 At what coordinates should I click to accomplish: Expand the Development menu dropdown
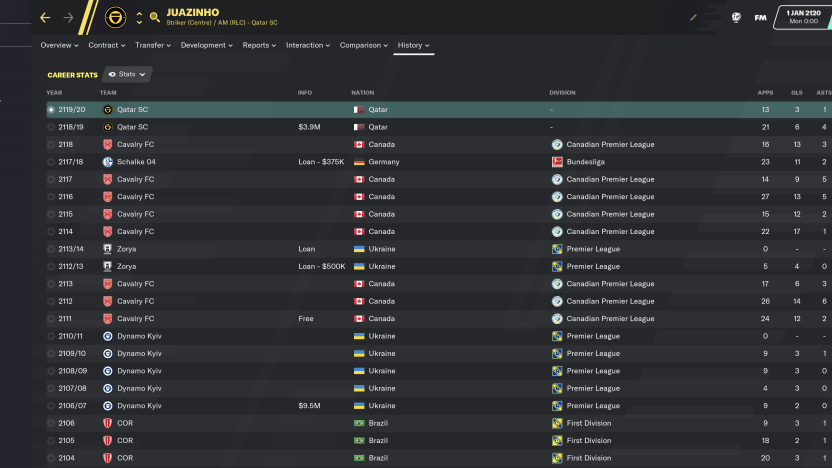(207, 45)
